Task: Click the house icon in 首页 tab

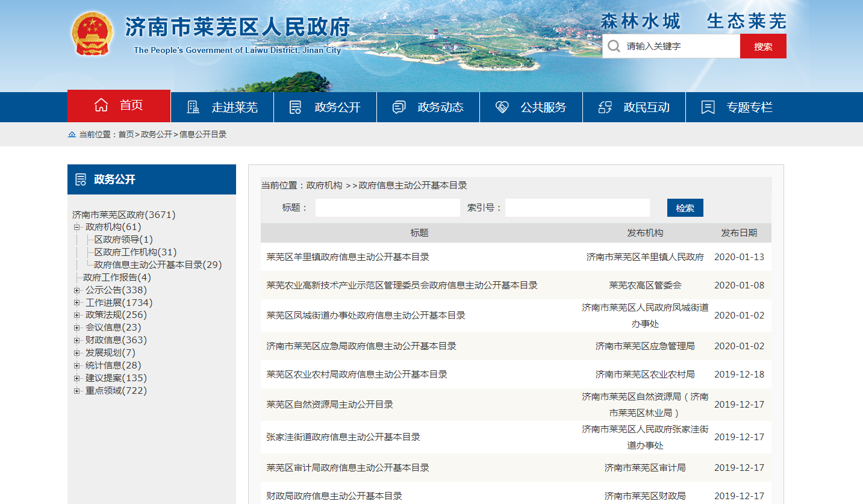Action: (x=101, y=105)
